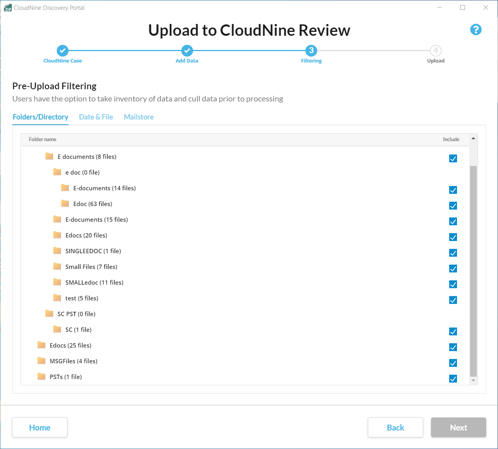The image size is (498, 449).
Task: Click folder icon beside test (5 files)
Action: (57, 298)
